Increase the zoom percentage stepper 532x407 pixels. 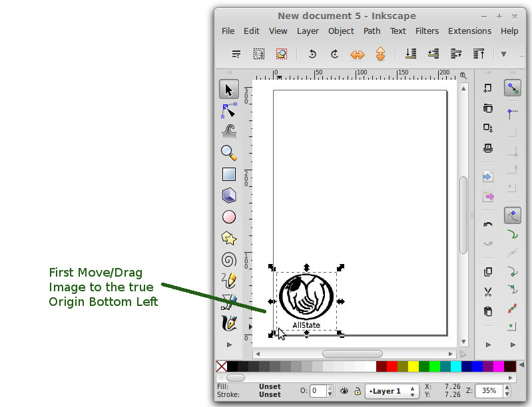point(507,388)
